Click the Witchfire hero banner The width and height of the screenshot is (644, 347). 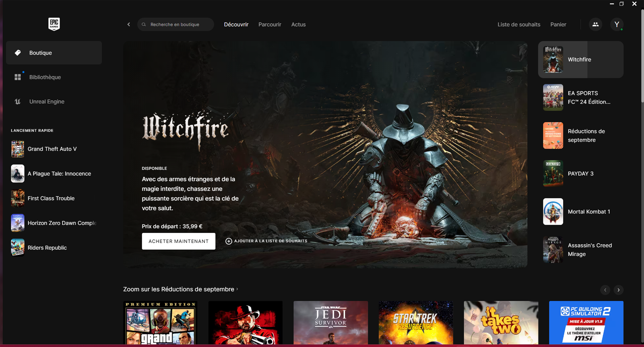[325, 154]
